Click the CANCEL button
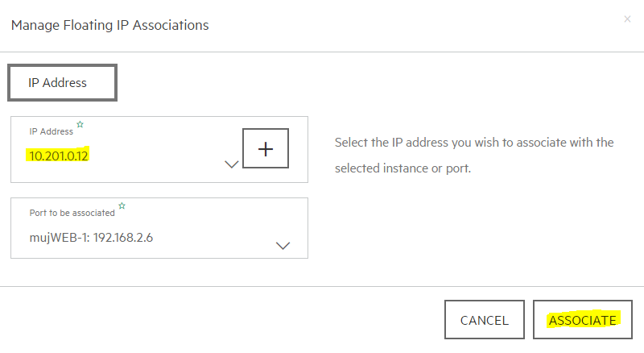 click(x=485, y=320)
